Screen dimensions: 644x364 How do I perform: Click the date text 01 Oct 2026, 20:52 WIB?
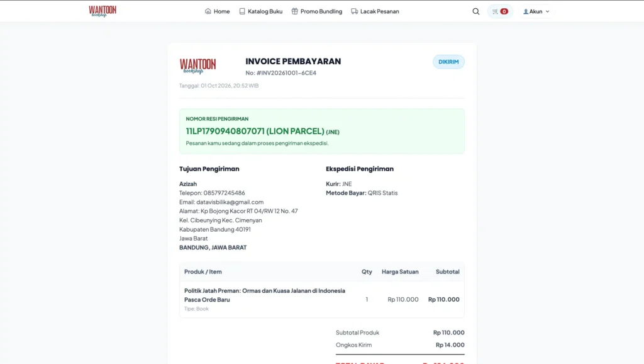click(230, 86)
